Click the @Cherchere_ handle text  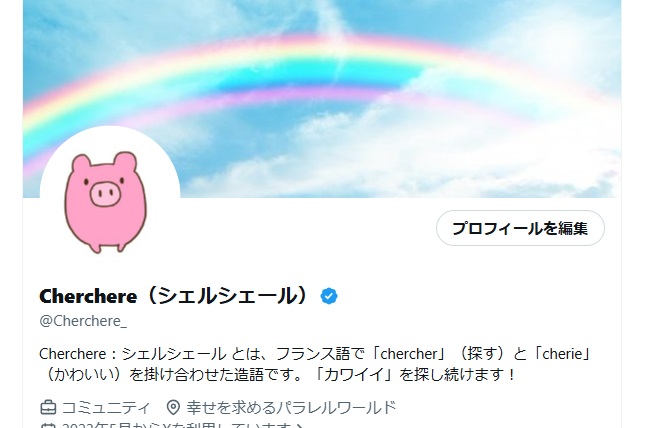(x=83, y=321)
